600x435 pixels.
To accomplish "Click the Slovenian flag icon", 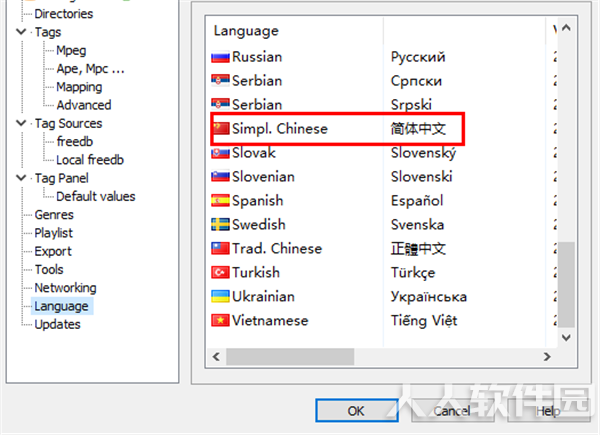I will coord(220,177).
